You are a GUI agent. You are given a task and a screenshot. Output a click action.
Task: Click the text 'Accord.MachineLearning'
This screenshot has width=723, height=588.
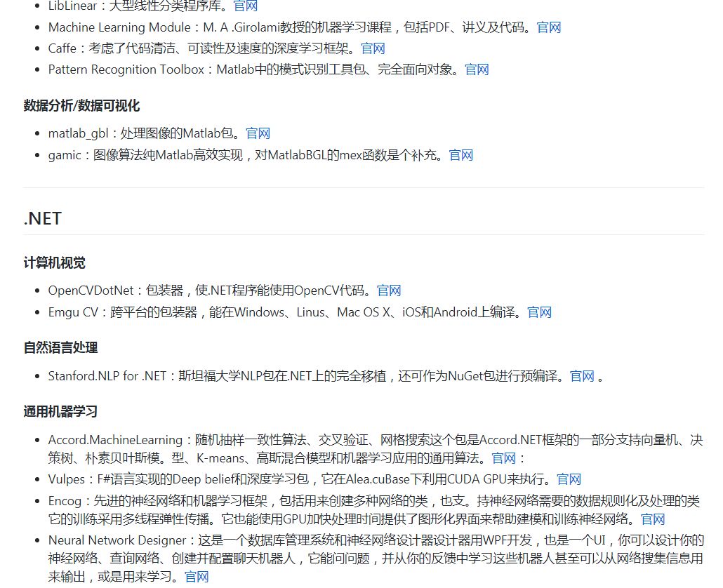coord(115,440)
